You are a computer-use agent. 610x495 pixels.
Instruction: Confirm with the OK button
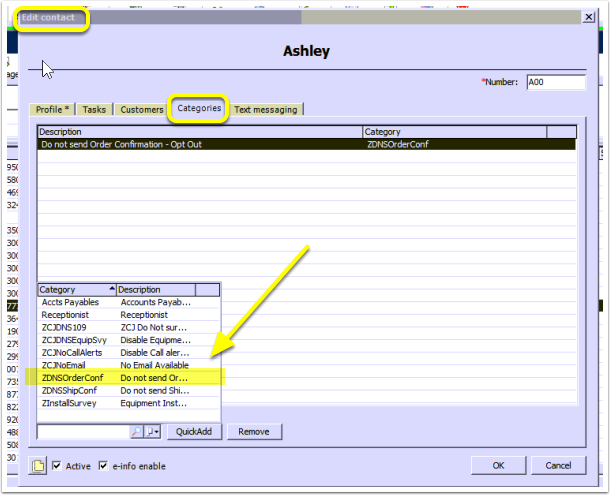[x=498, y=465]
